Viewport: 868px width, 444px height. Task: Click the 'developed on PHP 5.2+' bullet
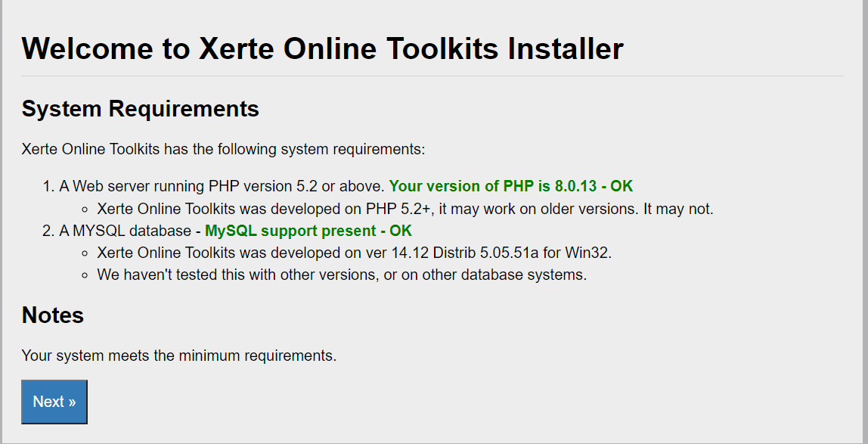pos(405,209)
